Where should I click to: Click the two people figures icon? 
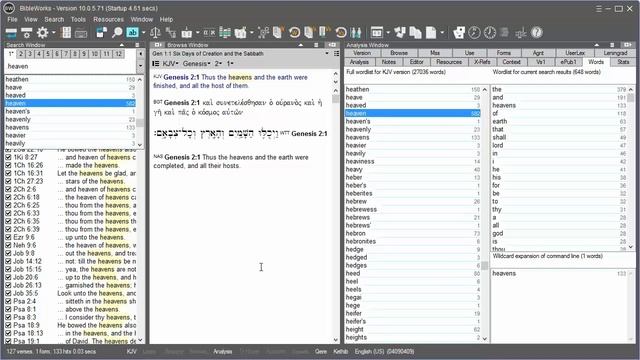pos(356,33)
